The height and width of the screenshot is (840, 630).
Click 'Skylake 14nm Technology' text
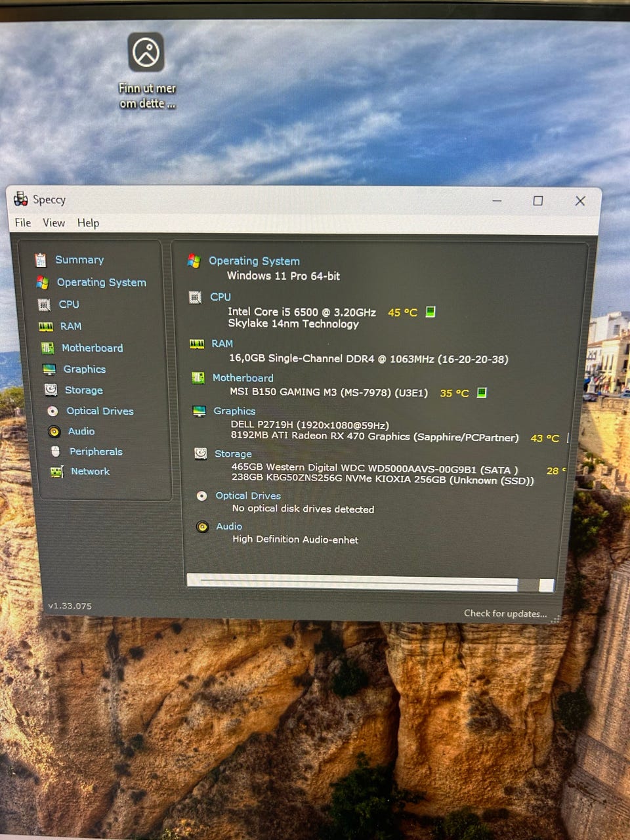pos(293,324)
